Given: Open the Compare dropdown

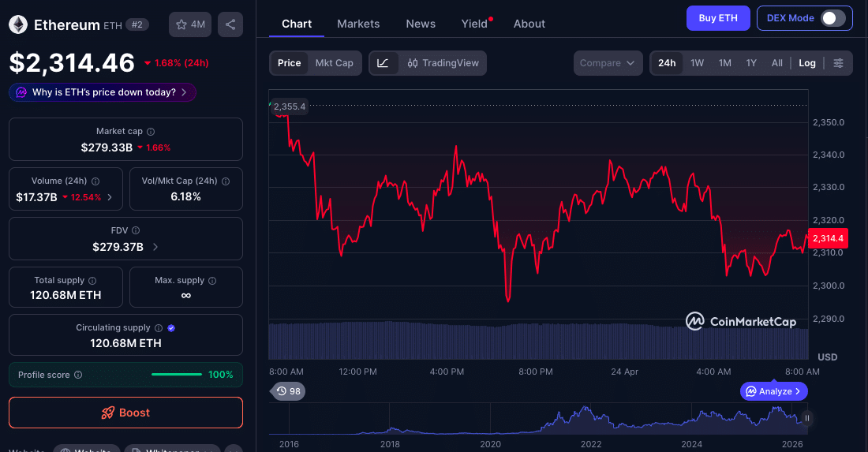Looking at the screenshot, I should click(608, 63).
